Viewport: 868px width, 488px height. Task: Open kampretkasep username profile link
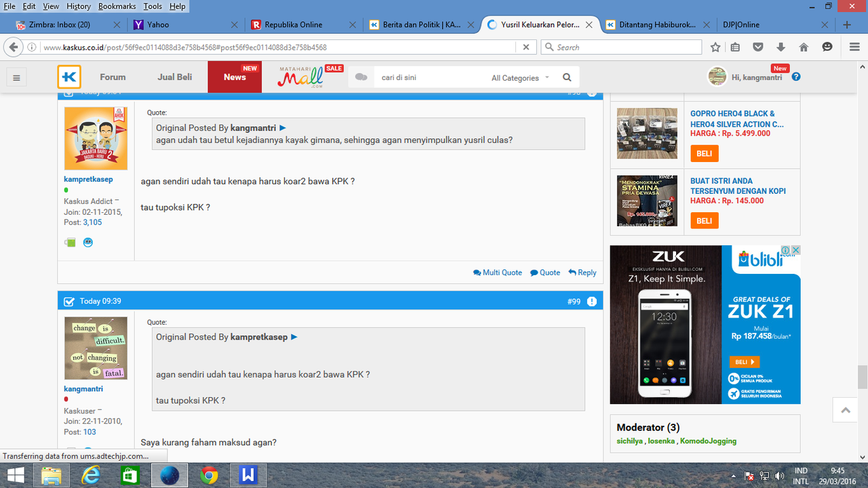88,180
